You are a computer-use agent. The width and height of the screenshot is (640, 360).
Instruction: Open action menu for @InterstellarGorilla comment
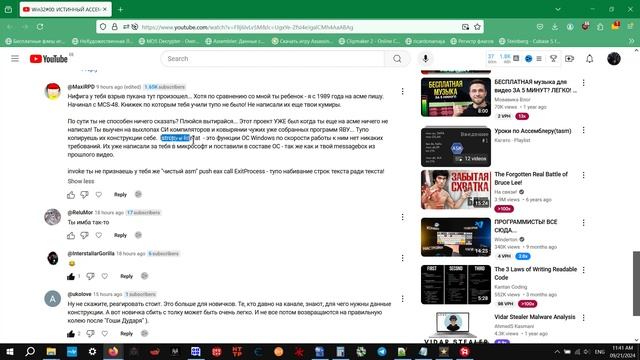[402, 258]
